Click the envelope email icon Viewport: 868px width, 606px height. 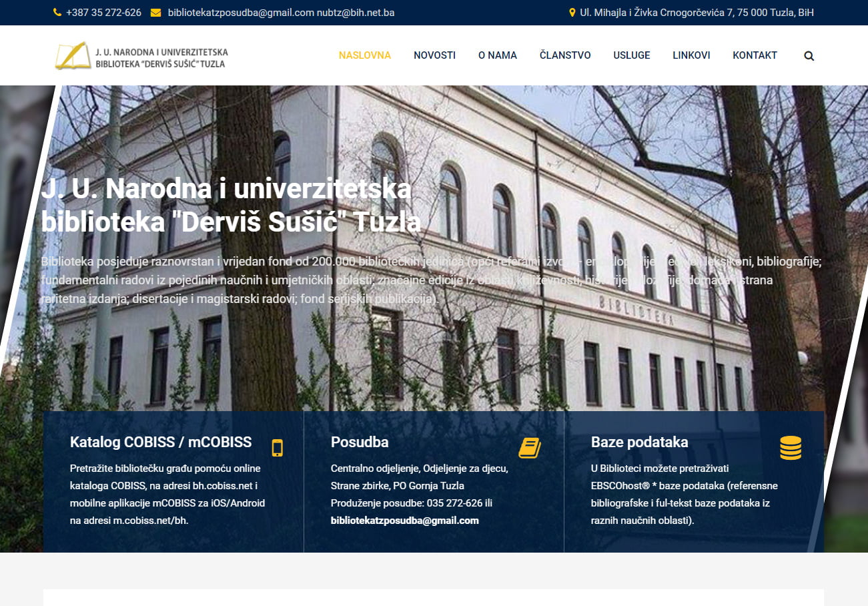(155, 13)
